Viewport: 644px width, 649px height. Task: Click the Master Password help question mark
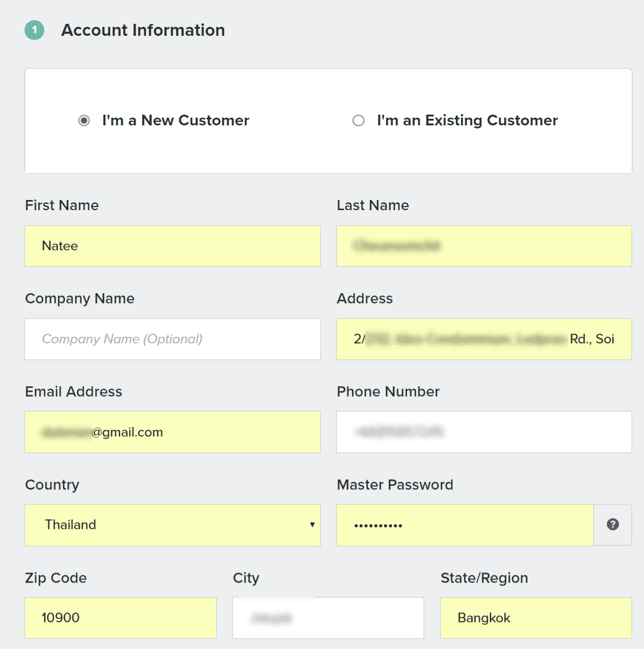tap(612, 525)
